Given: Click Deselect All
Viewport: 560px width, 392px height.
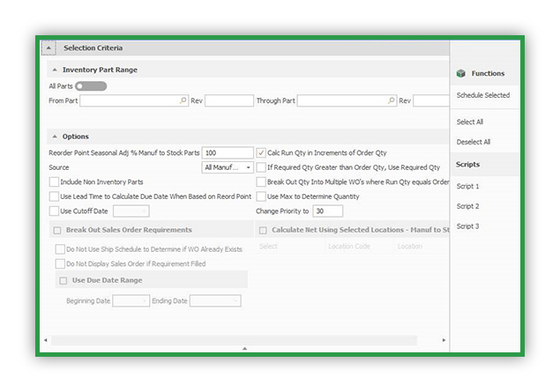Looking at the screenshot, I should click(x=474, y=142).
